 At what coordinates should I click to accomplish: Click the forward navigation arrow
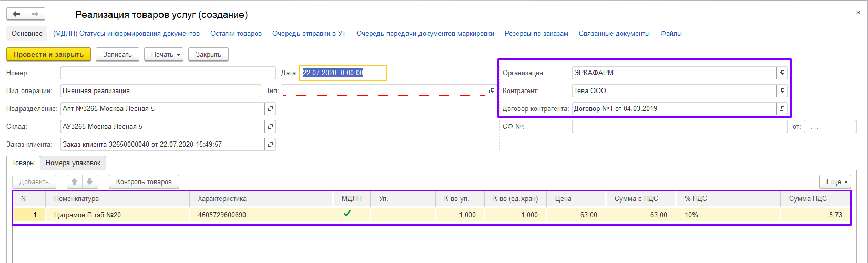click(x=35, y=14)
